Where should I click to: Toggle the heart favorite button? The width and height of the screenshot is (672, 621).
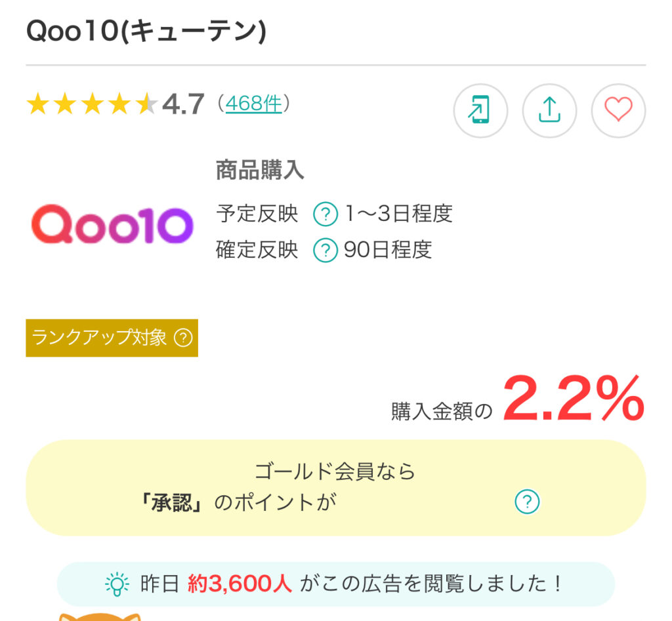coord(618,111)
